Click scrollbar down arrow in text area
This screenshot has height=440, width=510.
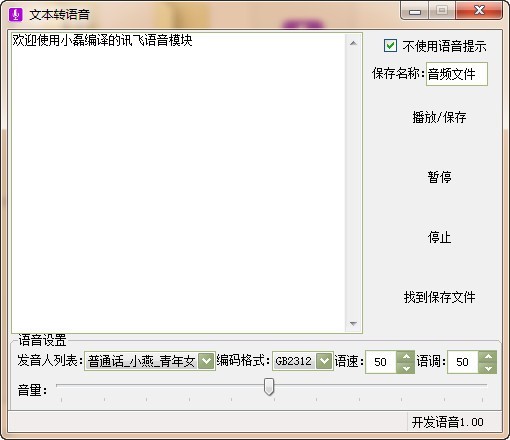point(353,323)
